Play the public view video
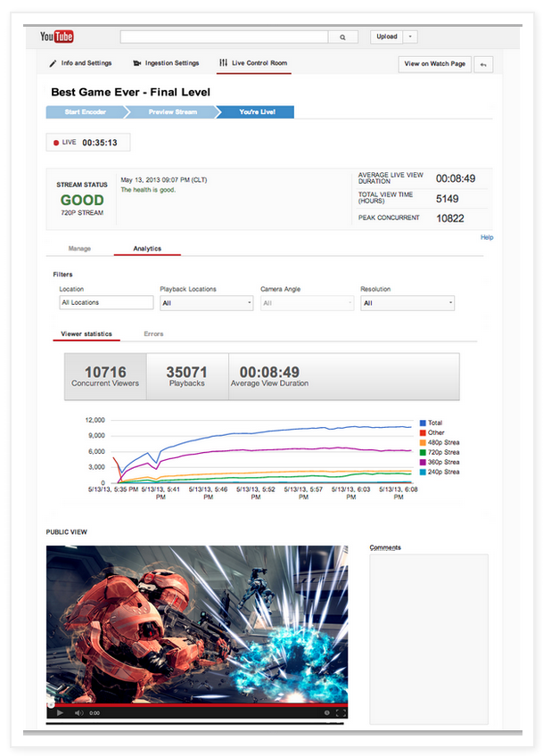Viewport: 543px width, 756px height. click(x=61, y=712)
